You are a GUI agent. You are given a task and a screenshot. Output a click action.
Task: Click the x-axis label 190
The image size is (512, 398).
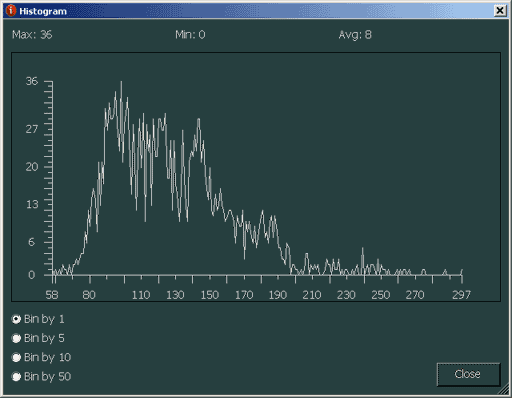(278, 295)
